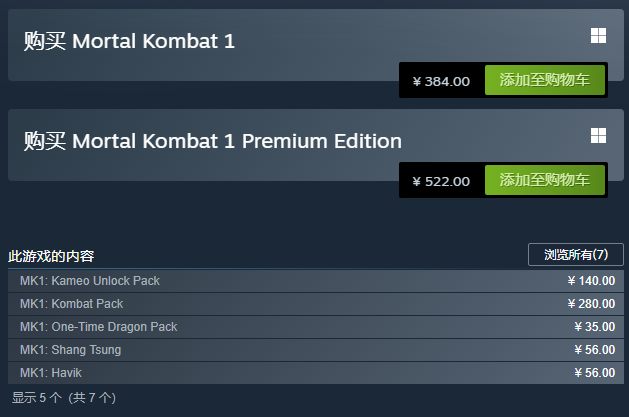Click the ¥ 140.00 Kameo pack price
Screen dimensions: 629x417
[x=591, y=281]
